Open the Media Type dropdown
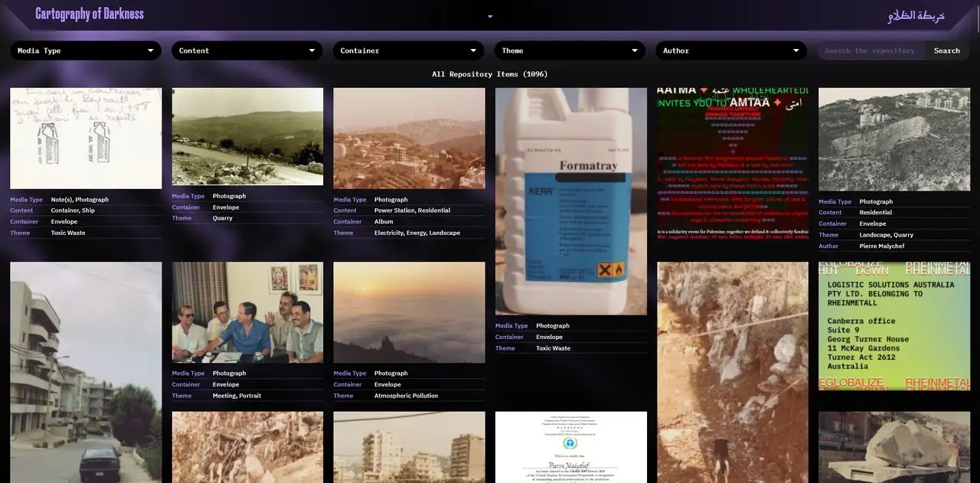The height and width of the screenshot is (483, 980). pyautogui.click(x=86, y=51)
